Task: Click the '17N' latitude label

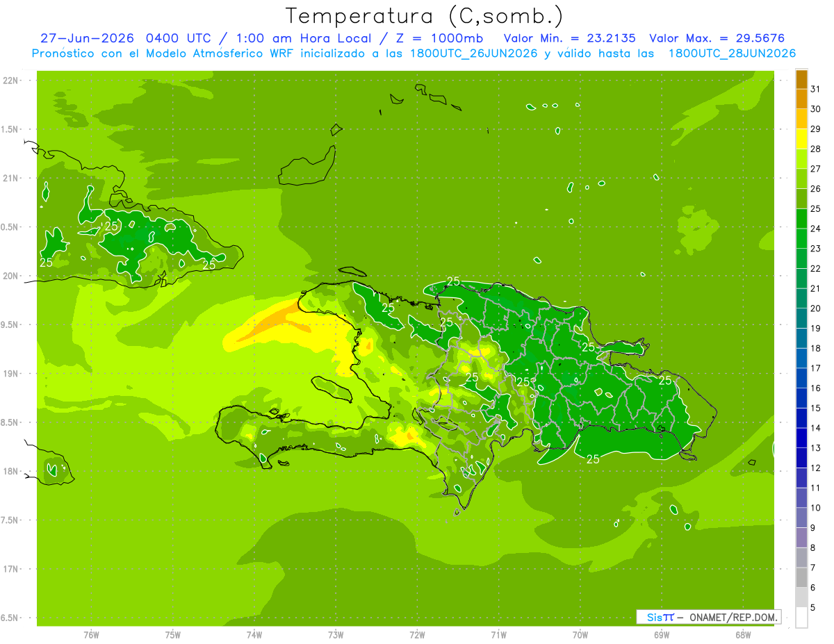Action: [x=10, y=569]
